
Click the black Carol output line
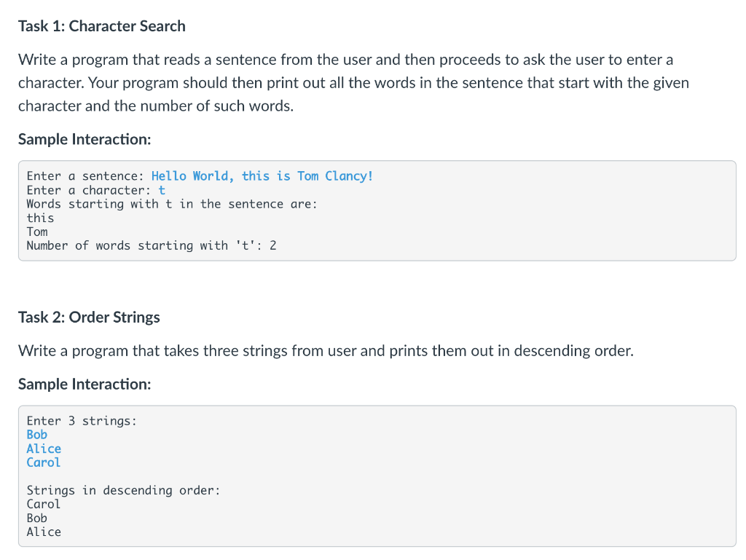[x=44, y=505]
